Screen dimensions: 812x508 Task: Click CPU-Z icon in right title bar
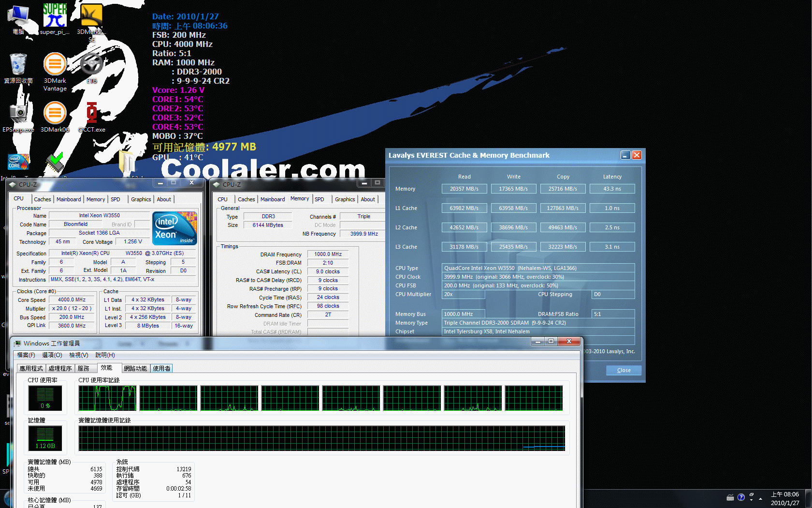pyautogui.click(x=217, y=184)
